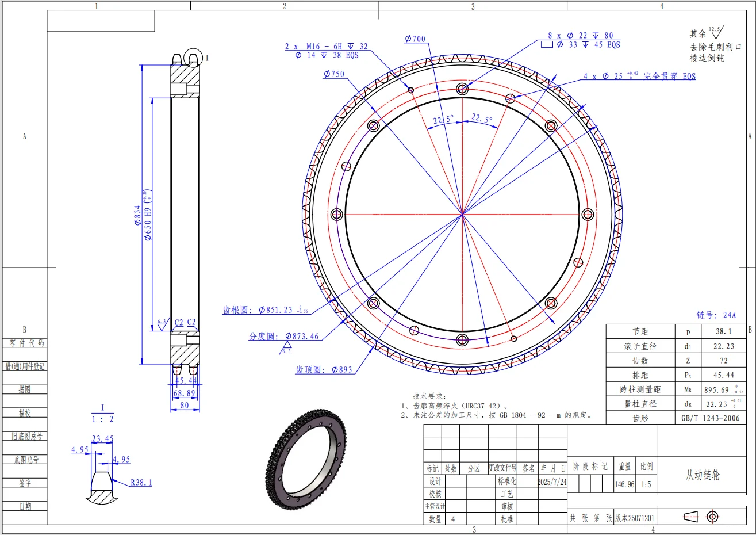Click the '棱边倒钝' note at top right

pyautogui.click(x=707, y=58)
